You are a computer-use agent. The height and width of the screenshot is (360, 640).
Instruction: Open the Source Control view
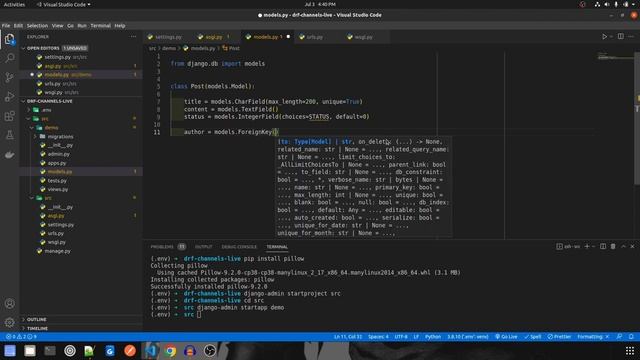point(9,78)
